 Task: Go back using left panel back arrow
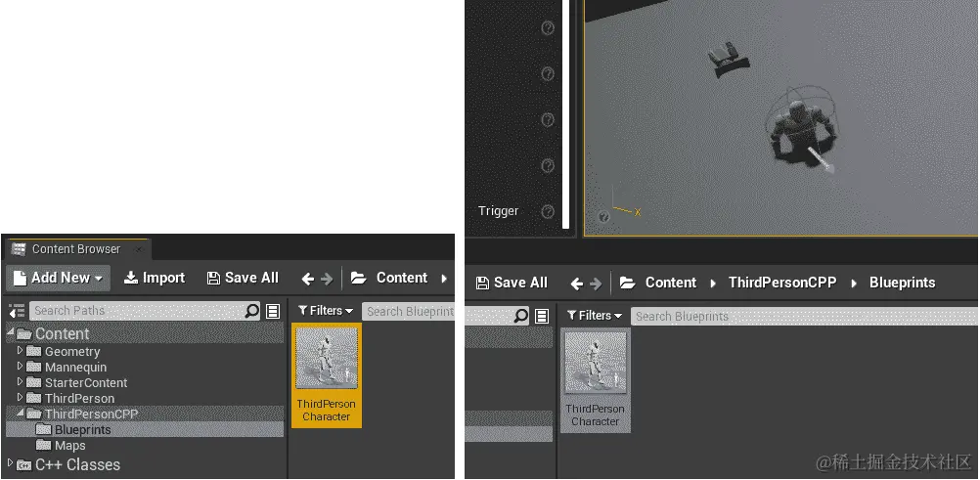(x=307, y=279)
